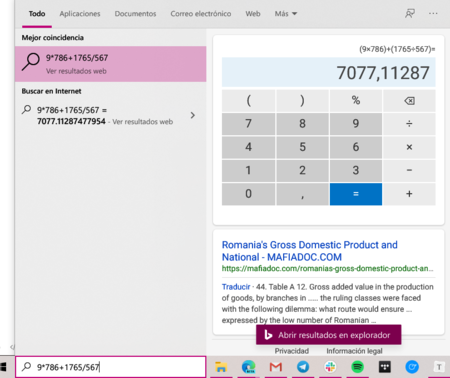Click the taskbar search box
Image resolution: width=450 pixels, height=378 pixels.
(111, 367)
